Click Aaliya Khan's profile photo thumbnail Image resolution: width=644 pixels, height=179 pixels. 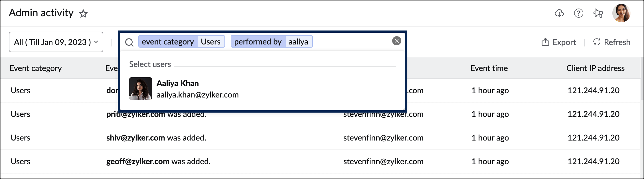140,89
